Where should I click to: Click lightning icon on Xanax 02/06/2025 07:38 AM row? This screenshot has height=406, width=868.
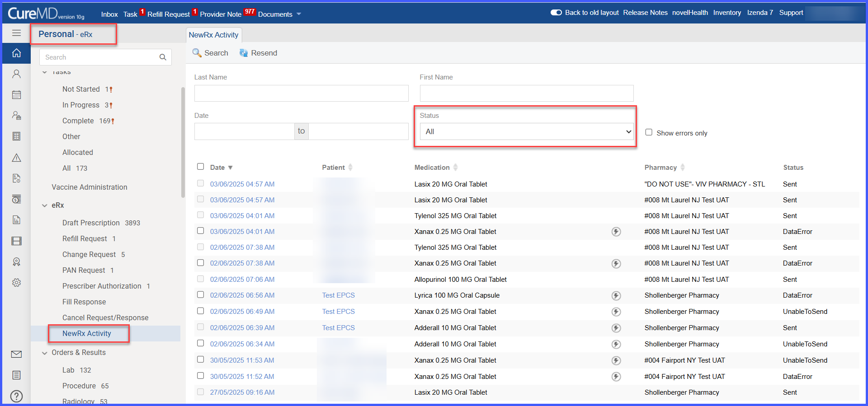pyautogui.click(x=616, y=264)
